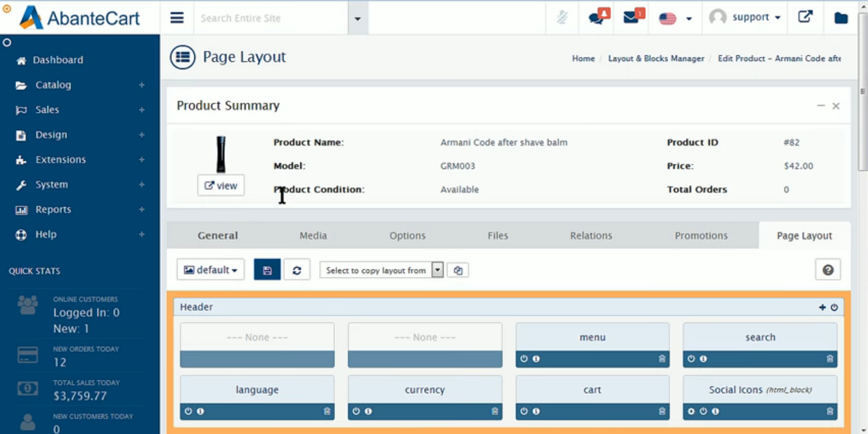The height and width of the screenshot is (434, 868).
Task: Reset layout with the refresh icon
Action: pyautogui.click(x=297, y=270)
